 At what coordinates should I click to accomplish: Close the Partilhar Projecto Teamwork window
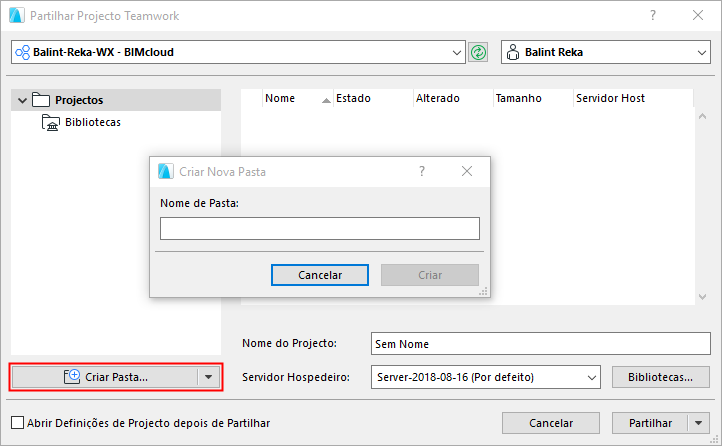tap(698, 15)
